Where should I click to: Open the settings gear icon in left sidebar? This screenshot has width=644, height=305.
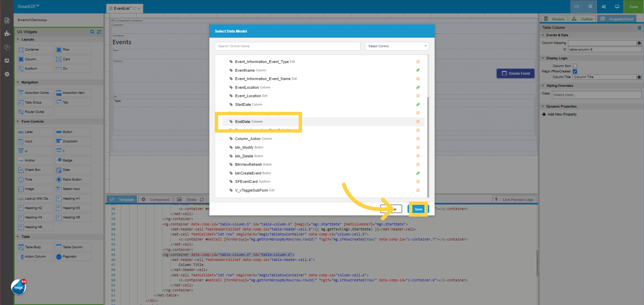click(7, 74)
